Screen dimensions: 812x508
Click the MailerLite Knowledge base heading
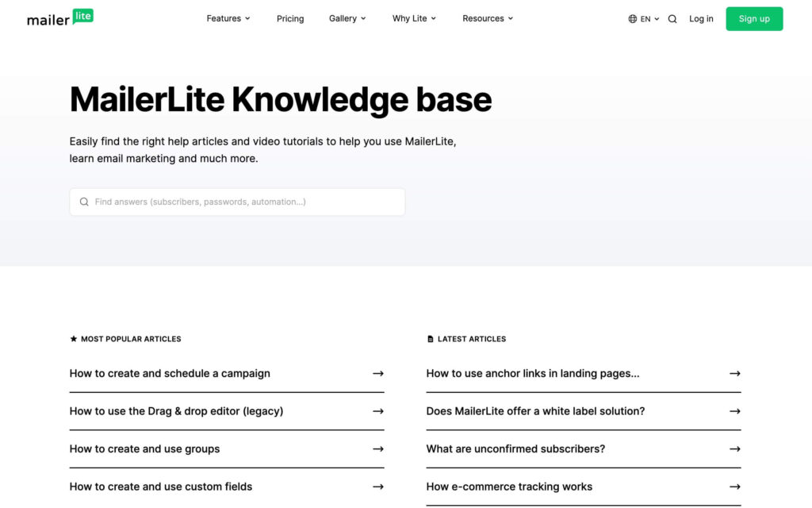click(x=281, y=99)
